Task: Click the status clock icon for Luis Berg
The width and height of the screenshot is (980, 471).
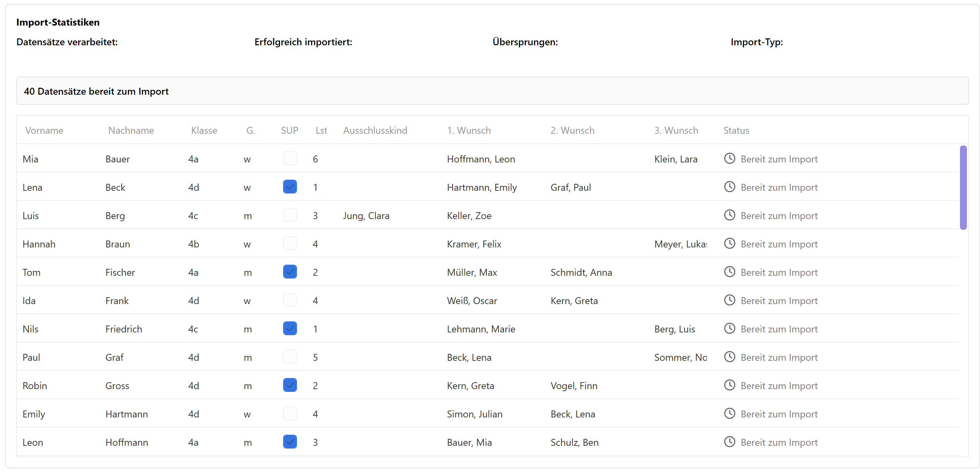Action: tap(729, 215)
